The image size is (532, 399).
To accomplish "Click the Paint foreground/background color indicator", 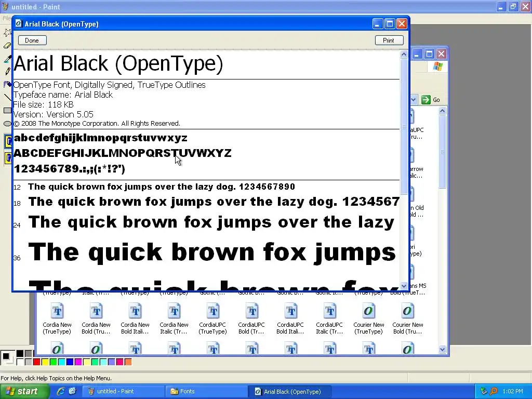I will point(7,357).
